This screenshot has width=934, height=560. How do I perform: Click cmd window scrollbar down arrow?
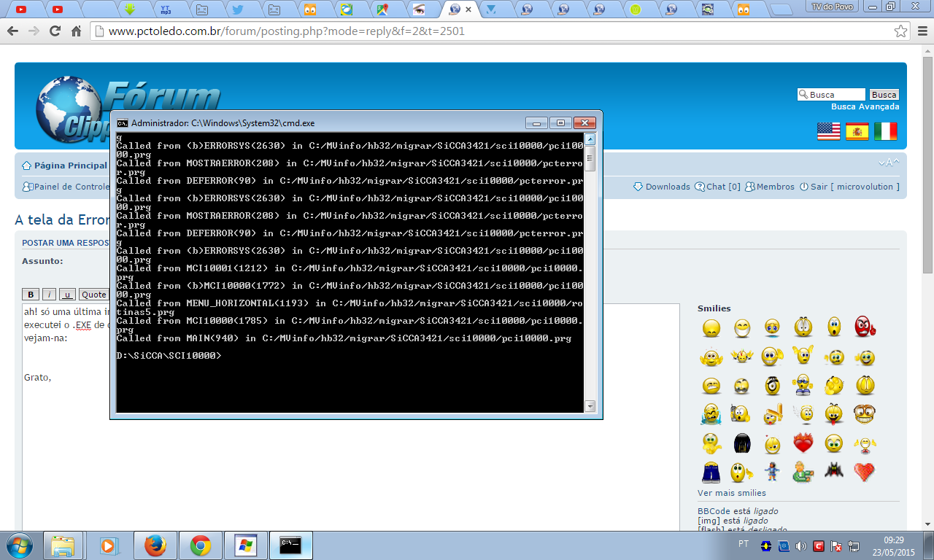tap(590, 406)
